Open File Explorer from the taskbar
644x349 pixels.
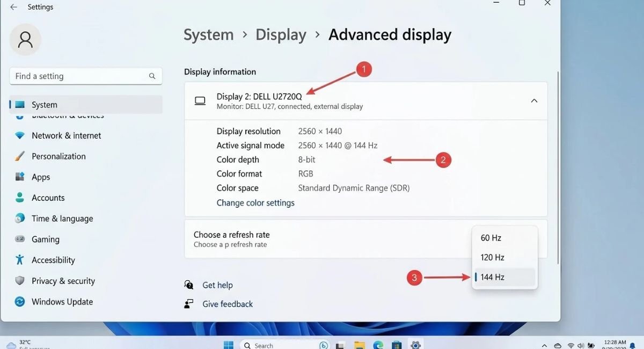pyautogui.click(x=360, y=345)
